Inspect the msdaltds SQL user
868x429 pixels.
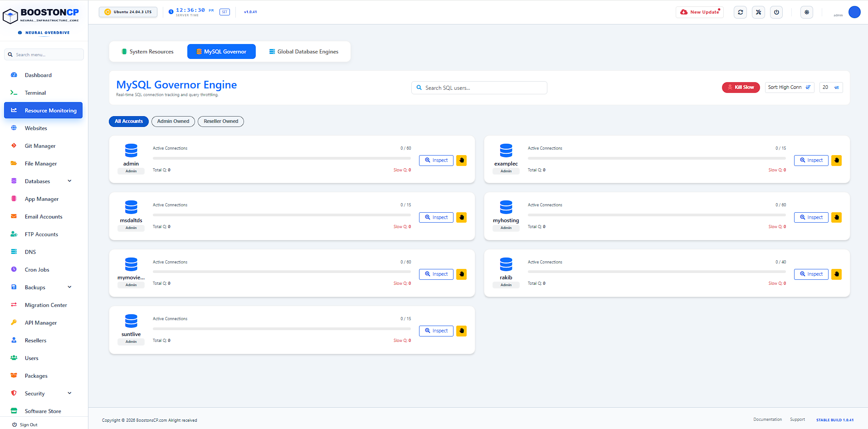(x=436, y=217)
